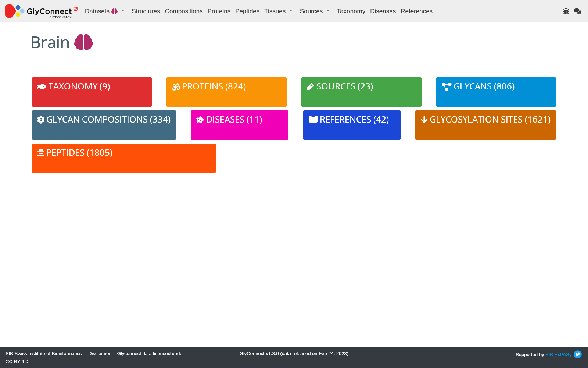This screenshot has width=588, height=368.
Task: Click the atom icon on Glycan Compositions tile
Action: tap(41, 120)
